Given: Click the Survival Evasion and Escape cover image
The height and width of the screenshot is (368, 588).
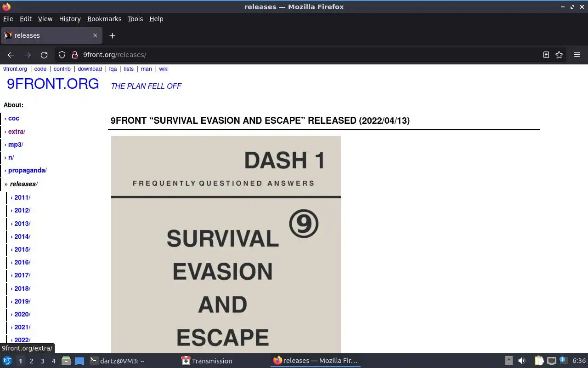Looking at the screenshot, I should [226, 244].
